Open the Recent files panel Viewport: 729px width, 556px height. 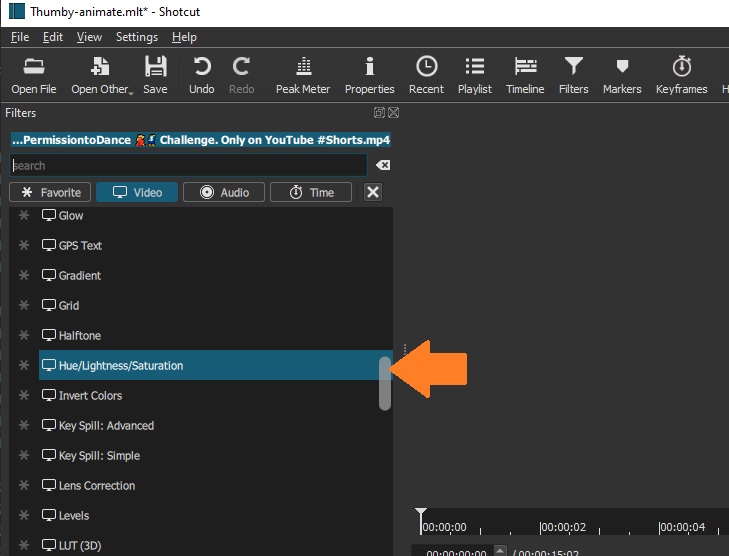click(426, 75)
